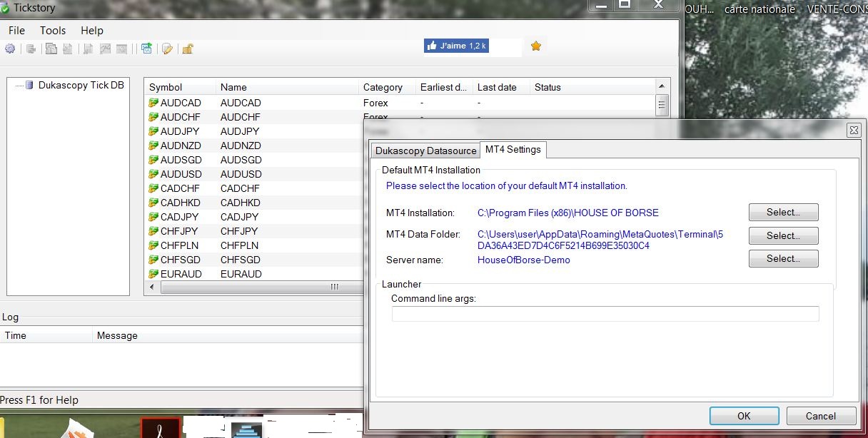Open Adobe Acrobat desktop shortcut icon
Image resolution: width=868 pixels, height=438 pixels.
160,428
